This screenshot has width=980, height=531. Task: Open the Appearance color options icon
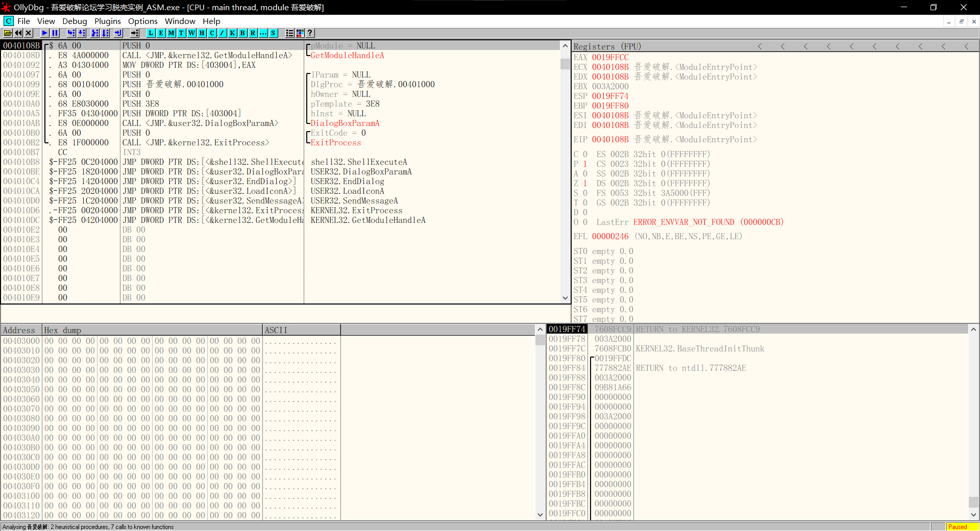pos(300,33)
